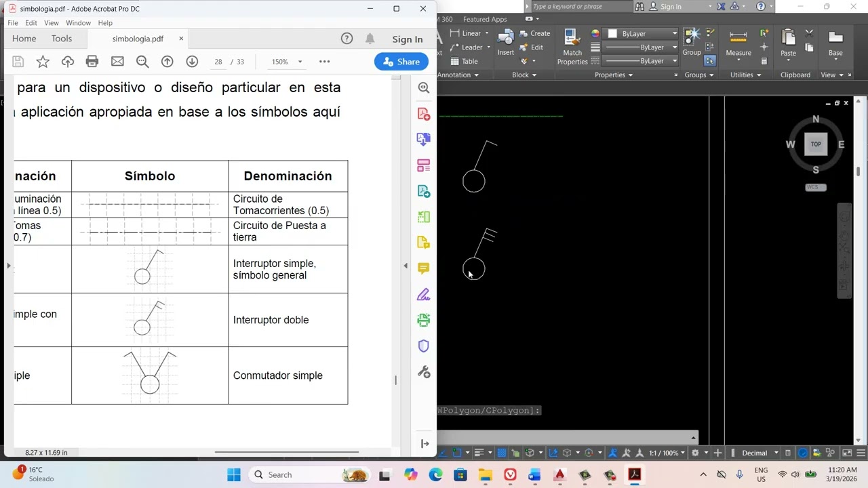Viewport: 868px width, 488px height.
Task: Toggle Selection Cycling in AutoCAD status bar
Action: point(515,453)
